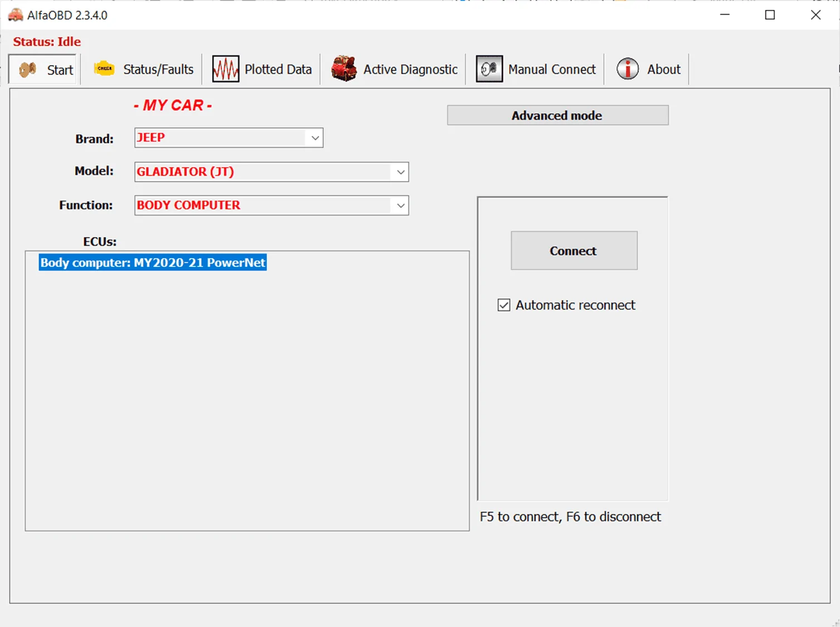The width and height of the screenshot is (840, 627).
Task: Click the Start tab handshake icon
Action: tap(27, 70)
